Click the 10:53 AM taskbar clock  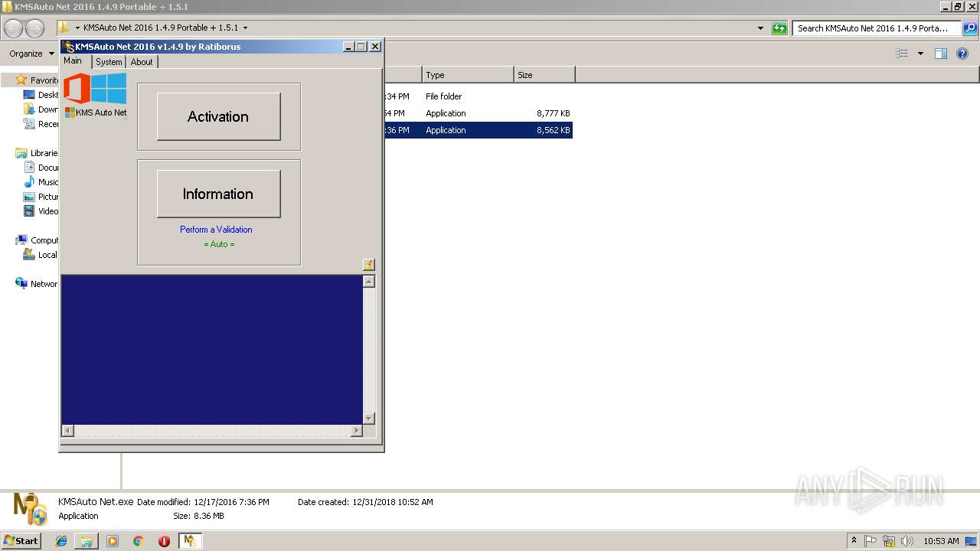coord(941,541)
